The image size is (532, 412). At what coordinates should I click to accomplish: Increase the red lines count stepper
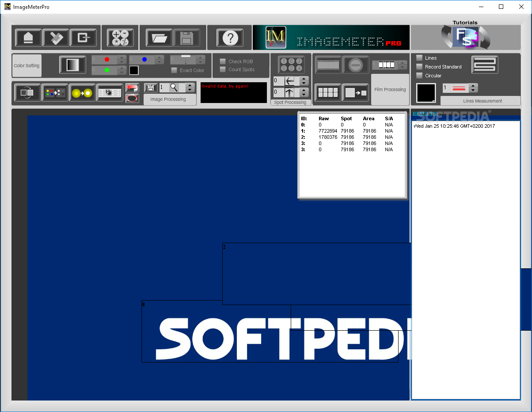tap(473, 86)
